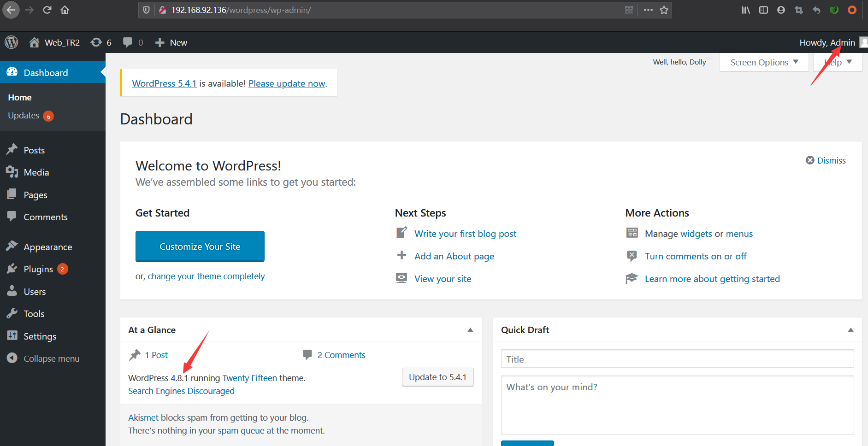Click the Turn comments on or off link

pos(696,256)
